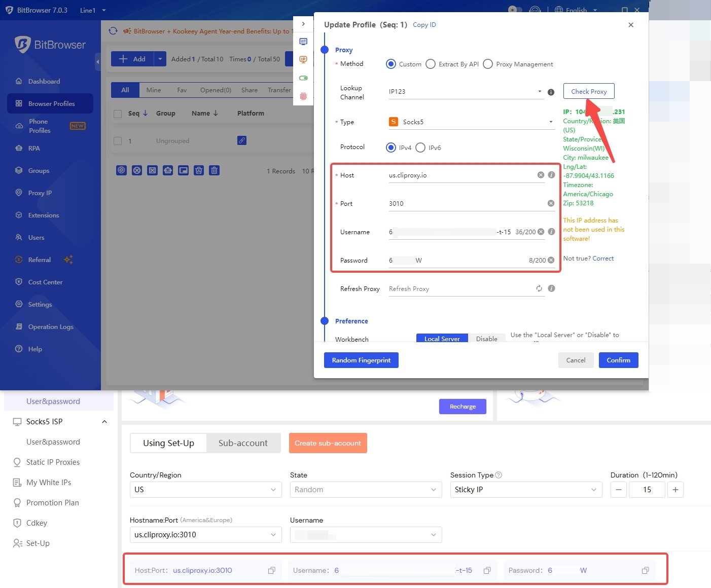Choose the IPv6 protocol option

point(420,148)
